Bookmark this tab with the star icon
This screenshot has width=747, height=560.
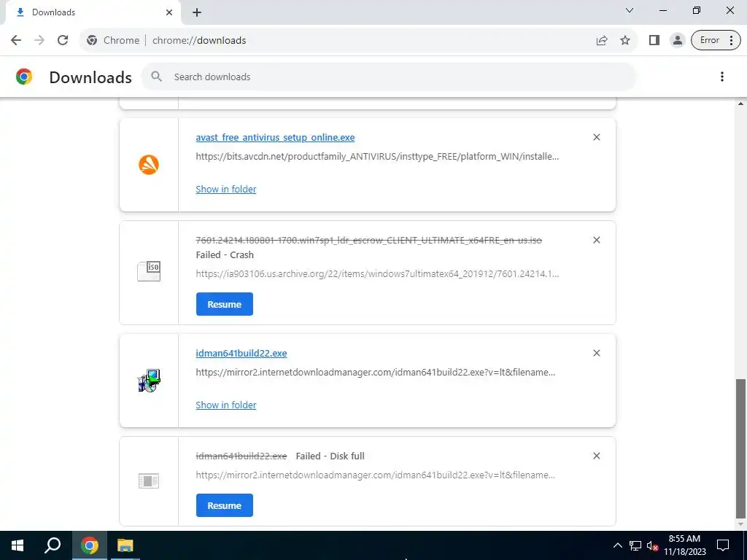[x=625, y=41]
